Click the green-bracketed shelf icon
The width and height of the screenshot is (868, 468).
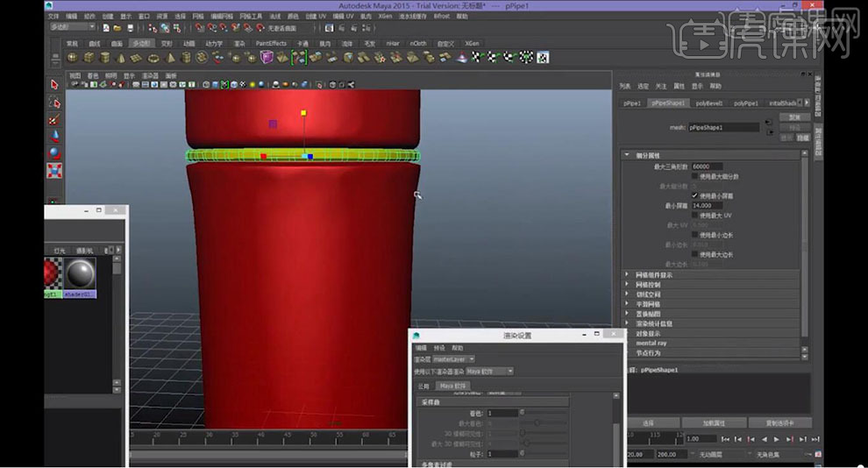point(299,57)
